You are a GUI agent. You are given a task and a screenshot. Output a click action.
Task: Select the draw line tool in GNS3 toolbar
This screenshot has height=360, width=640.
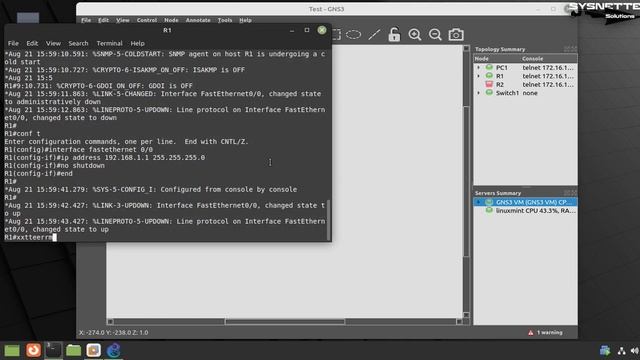(374, 35)
